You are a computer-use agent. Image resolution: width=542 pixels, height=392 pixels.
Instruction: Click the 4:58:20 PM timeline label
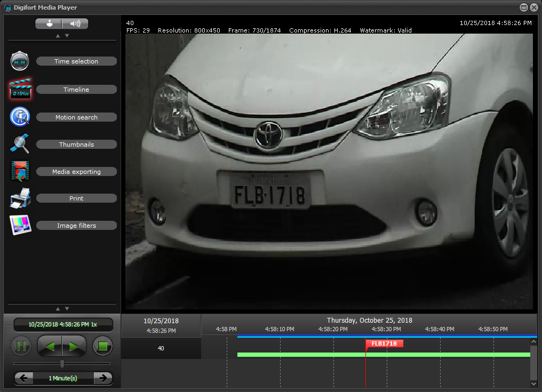point(333,329)
